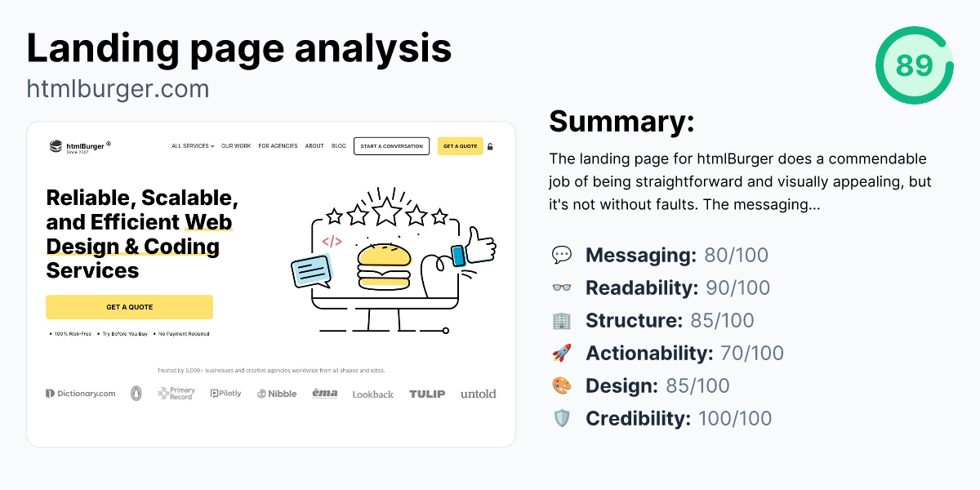Click the 89 score progress ring
Viewport: 980px width, 490px height.
[x=914, y=66]
